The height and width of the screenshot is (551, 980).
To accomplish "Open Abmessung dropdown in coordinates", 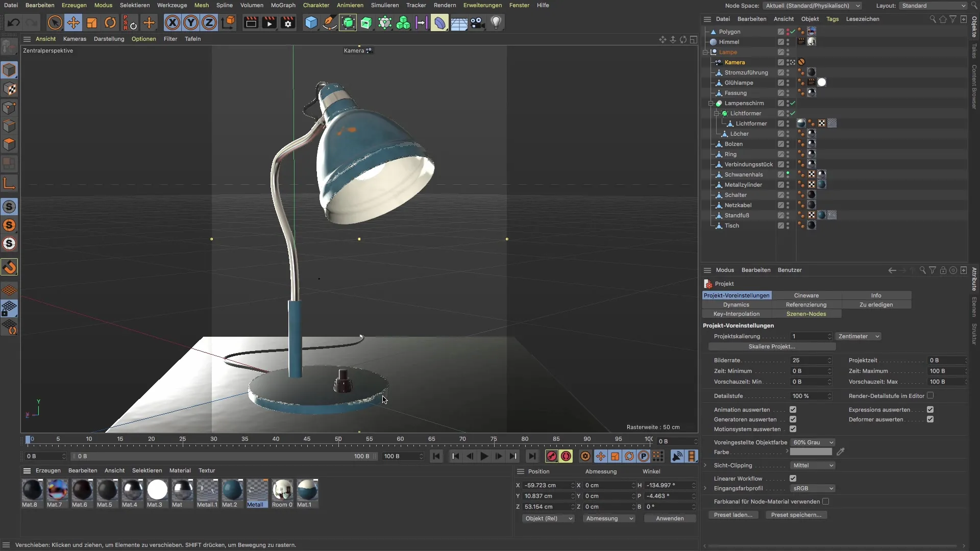I will [x=609, y=518].
